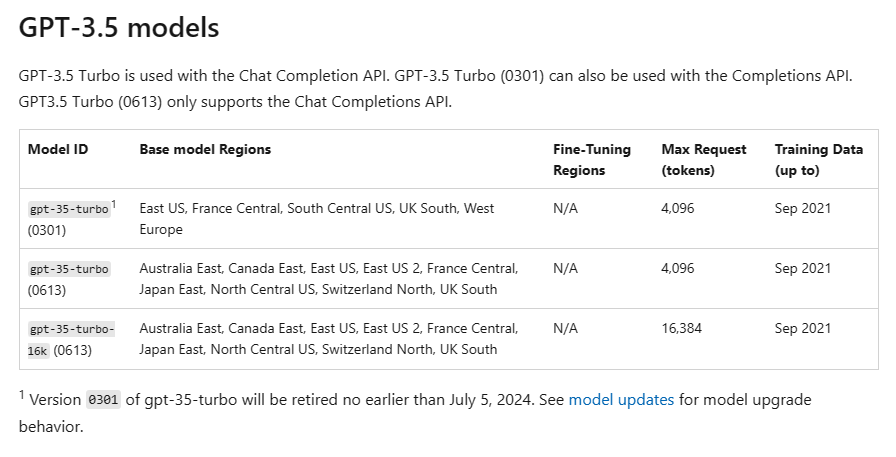Click the gpt-35-turbo code in the 0301 row

(x=69, y=209)
